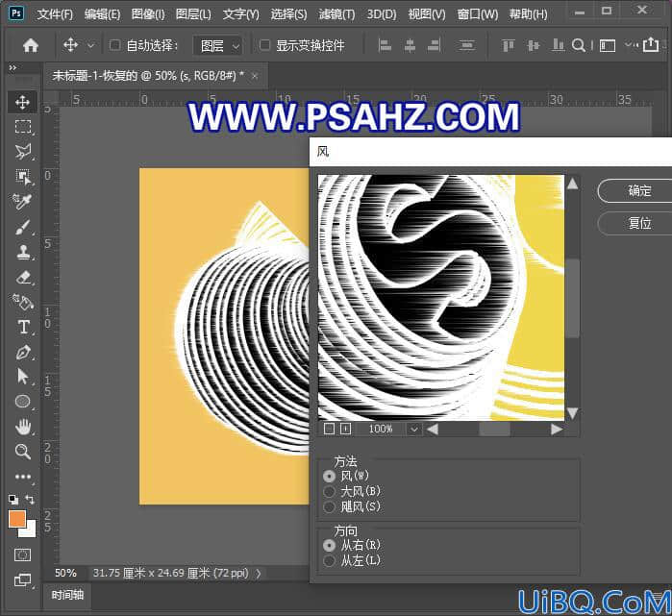Close the 未标题-1 document tab
672x616 pixels.
[x=255, y=76]
